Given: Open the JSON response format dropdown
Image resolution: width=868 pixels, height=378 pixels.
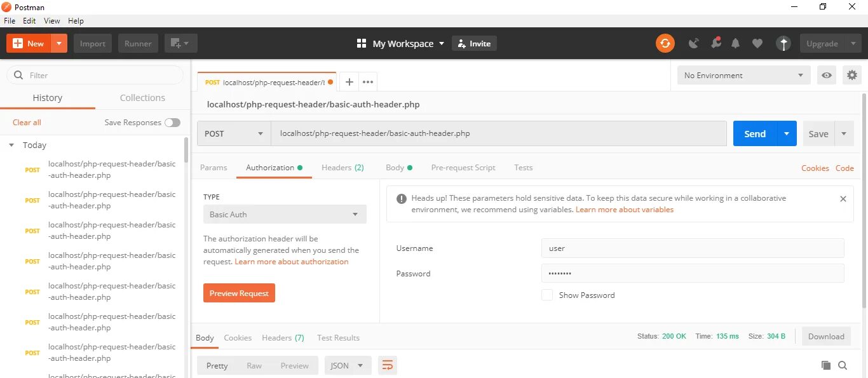Looking at the screenshot, I should (348, 365).
